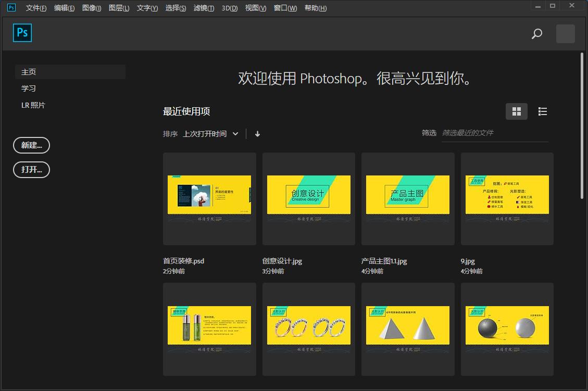Click the 筛选最近的文件 filter field
Viewport: 588px width, 391px height.
click(494, 133)
